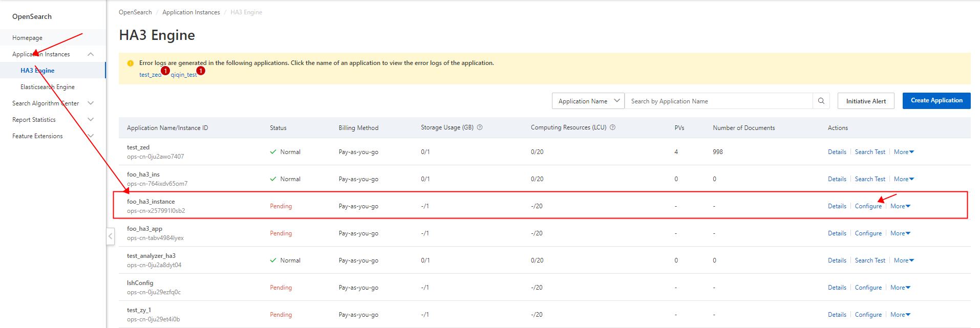This screenshot has height=328, width=980.
Task: Click Configure for lshConfig
Action: (868, 288)
